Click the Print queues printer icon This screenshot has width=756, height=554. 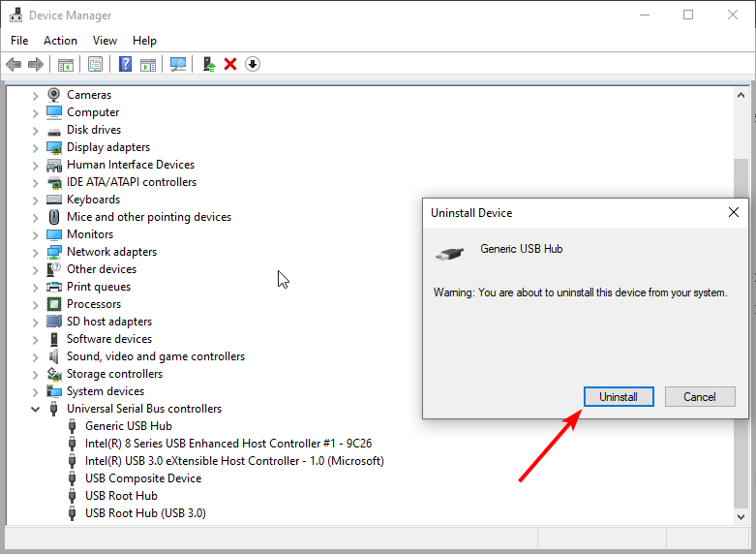click(54, 287)
